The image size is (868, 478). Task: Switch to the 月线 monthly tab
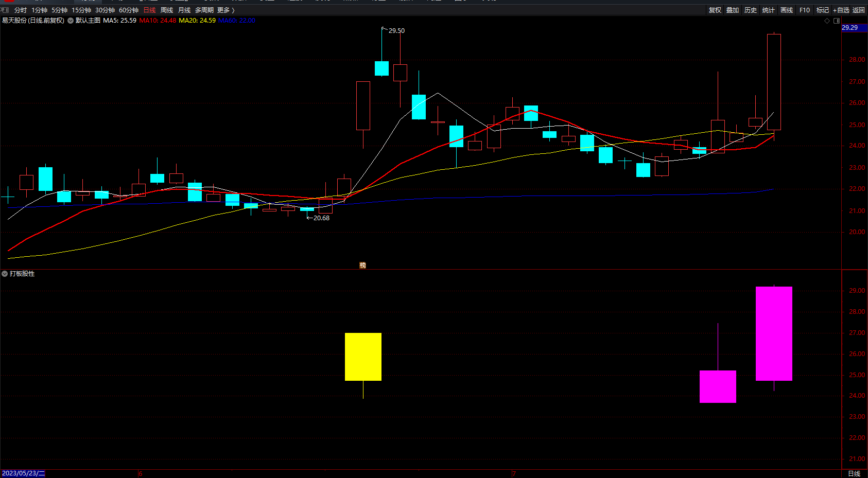[x=184, y=10]
